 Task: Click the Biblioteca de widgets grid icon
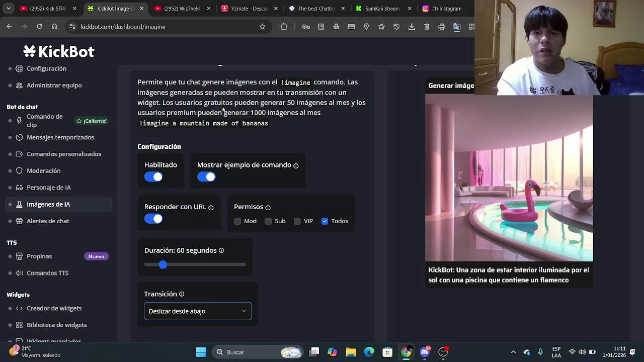coord(19,325)
